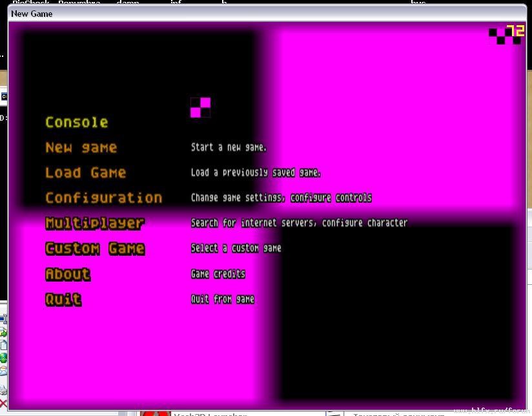The height and width of the screenshot is (416, 532).
Task: Click the "Quit from game" description text
Action: 222,299
